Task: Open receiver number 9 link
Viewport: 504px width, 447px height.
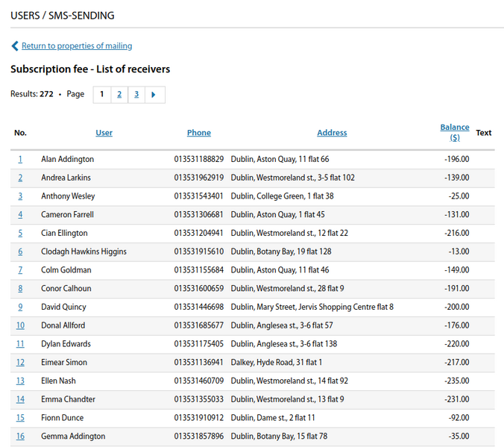Action: (x=20, y=307)
